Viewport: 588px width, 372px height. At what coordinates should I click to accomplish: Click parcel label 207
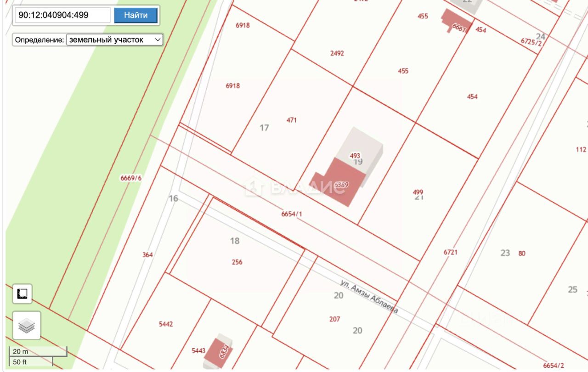click(x=335, y=319)
